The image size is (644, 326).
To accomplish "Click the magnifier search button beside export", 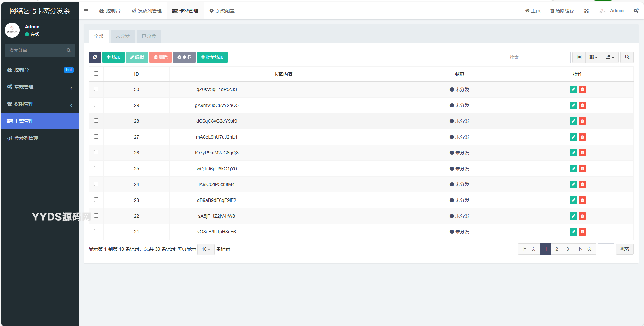I will 627,57.
